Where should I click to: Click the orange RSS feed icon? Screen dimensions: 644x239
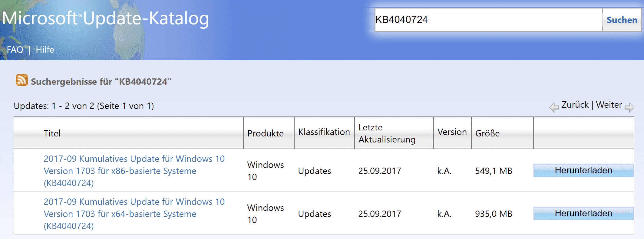click(21, 80)
